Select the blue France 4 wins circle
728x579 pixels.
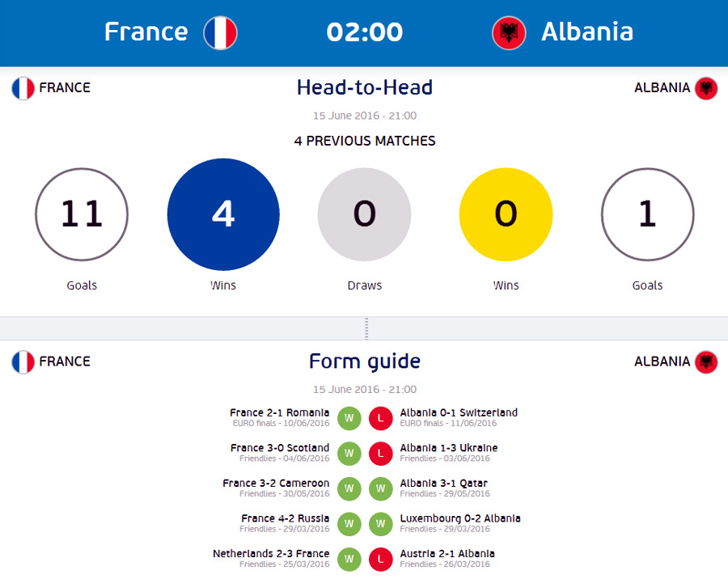click(x=223, y=214)
